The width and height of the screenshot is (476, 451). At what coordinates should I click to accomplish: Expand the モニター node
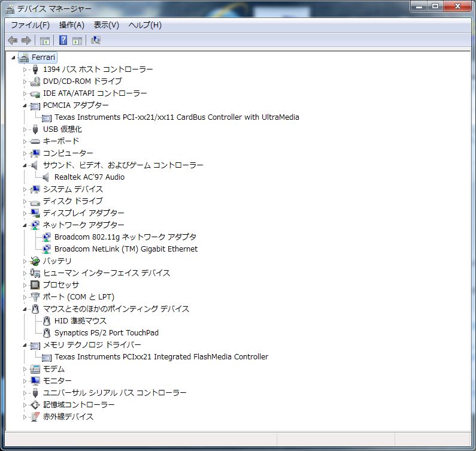coord(25,381)
